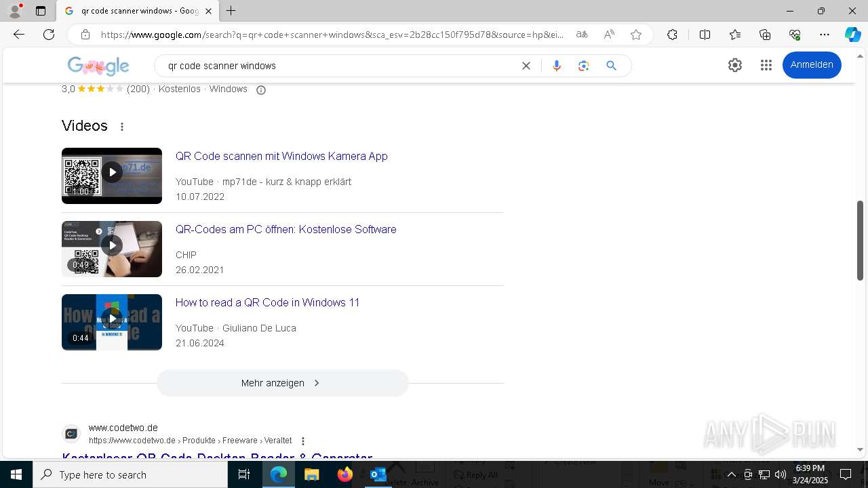Open the notification center icon
The image size is (868, 488).
[846, 474]
